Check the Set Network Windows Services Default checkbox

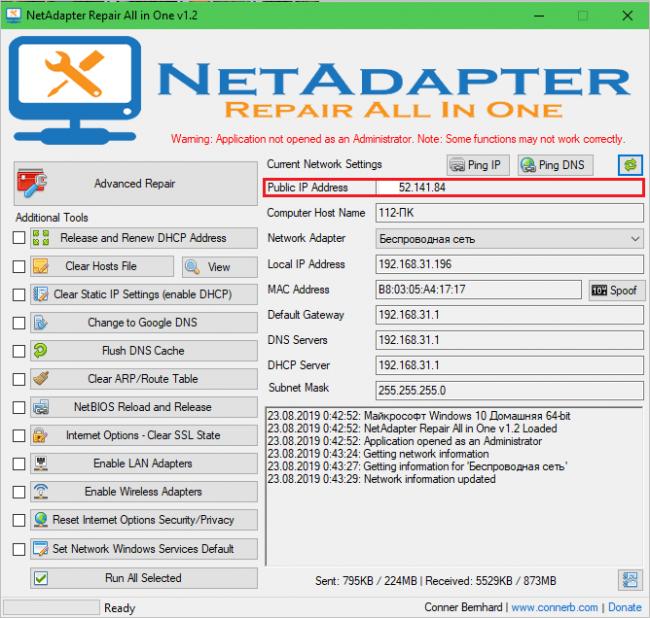[x=19, y=549]
